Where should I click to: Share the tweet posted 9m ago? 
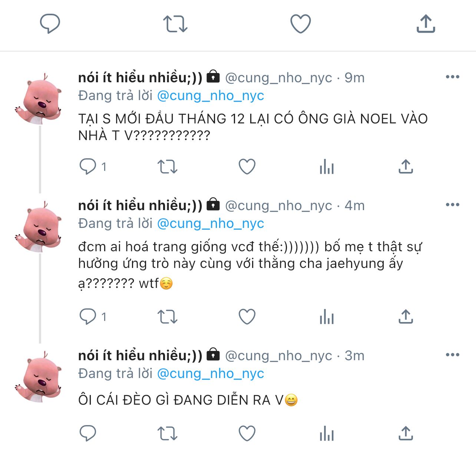(406, 167)
